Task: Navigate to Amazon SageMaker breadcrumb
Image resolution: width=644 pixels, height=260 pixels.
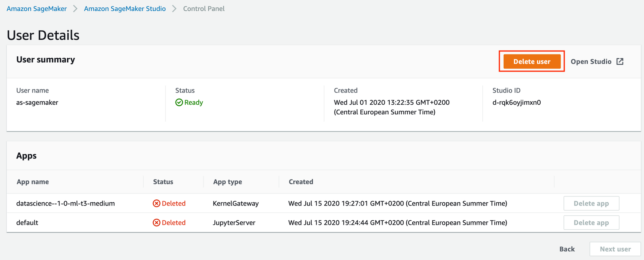Action: [x=37, y=9]
